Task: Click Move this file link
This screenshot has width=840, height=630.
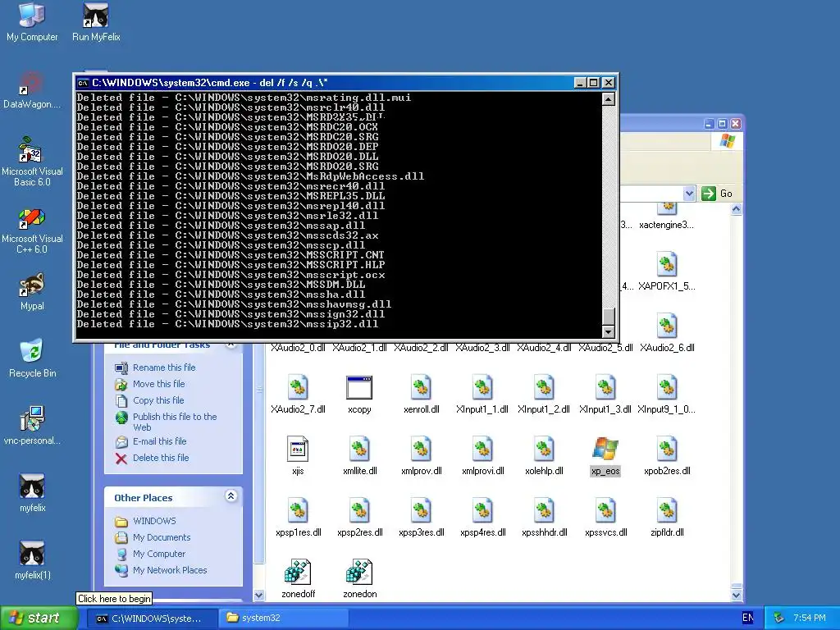Action: [158, 384]
